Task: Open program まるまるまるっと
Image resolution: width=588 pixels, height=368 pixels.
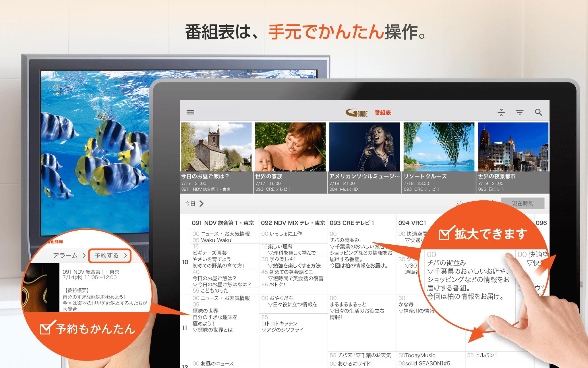Action: point(362,323)
